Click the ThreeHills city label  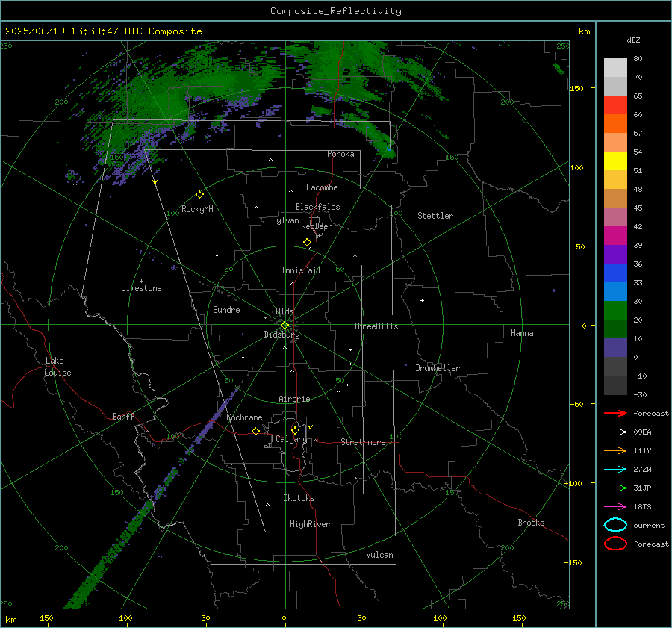pyautogui.click(x=376, y=326)
